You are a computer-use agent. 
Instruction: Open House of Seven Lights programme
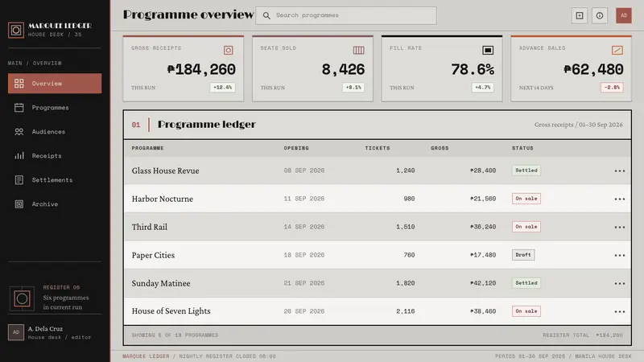click(x=171, y=311)
